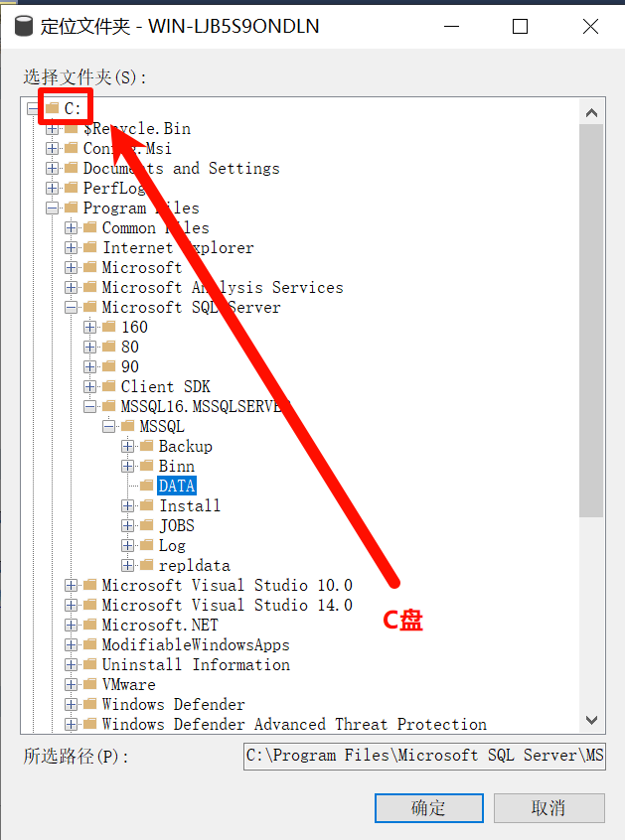Click the folder icon beside JOBS
The width and height of the screenshot is (625, 840).
click(x=146, y=525)
